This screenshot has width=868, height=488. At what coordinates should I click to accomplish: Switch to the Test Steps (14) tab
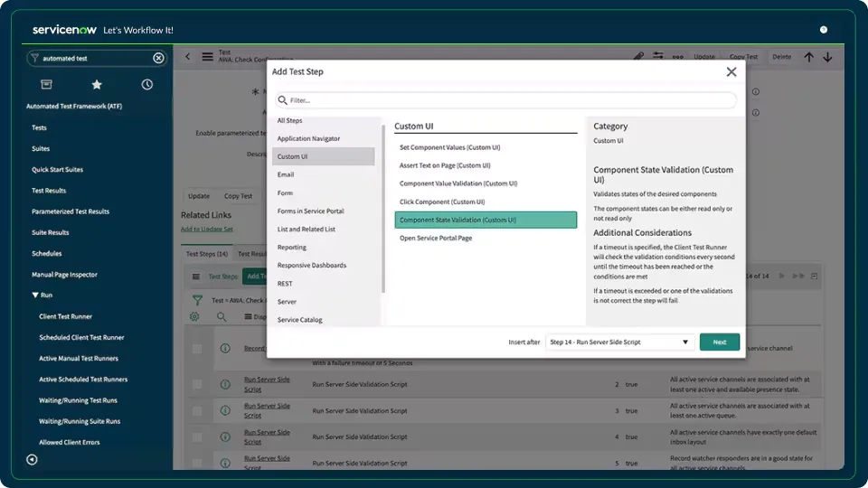(x=206, y=253)
